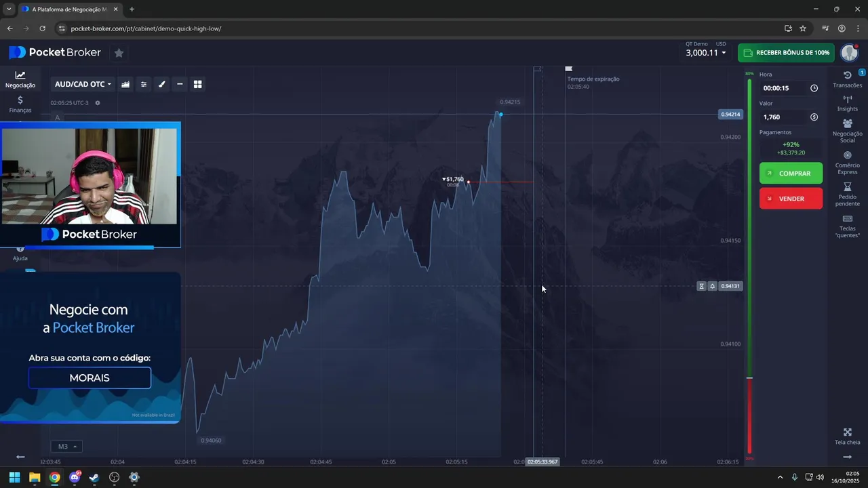Screen dimensions: 868x488
Task: Click the 02:05:33.967 time cursor label
Action: click(x=542, y=462)
